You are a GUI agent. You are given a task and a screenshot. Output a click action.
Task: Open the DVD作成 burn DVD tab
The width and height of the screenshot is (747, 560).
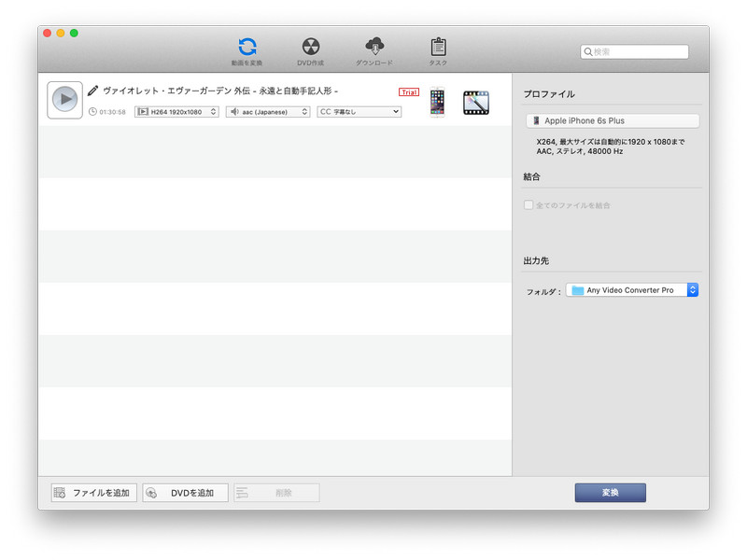(311, 51)
